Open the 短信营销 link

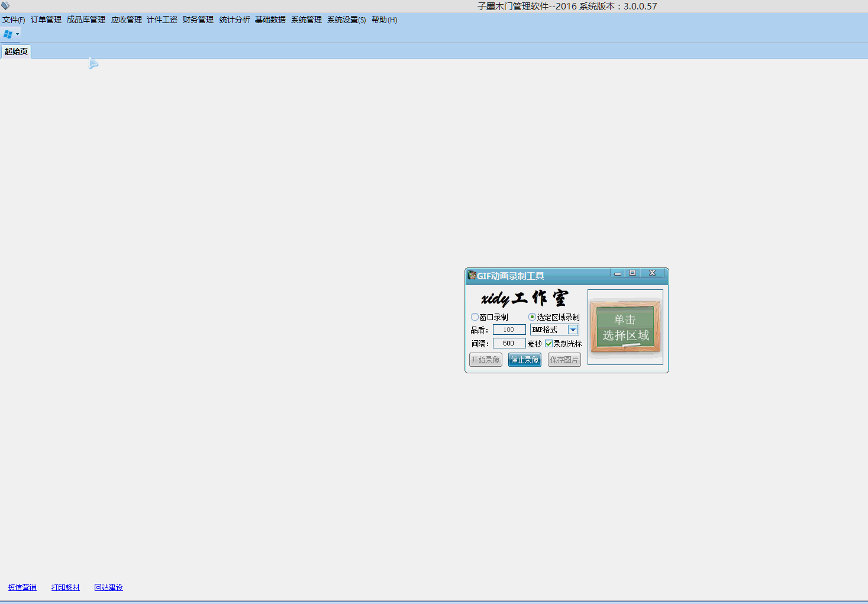point(22,587)
